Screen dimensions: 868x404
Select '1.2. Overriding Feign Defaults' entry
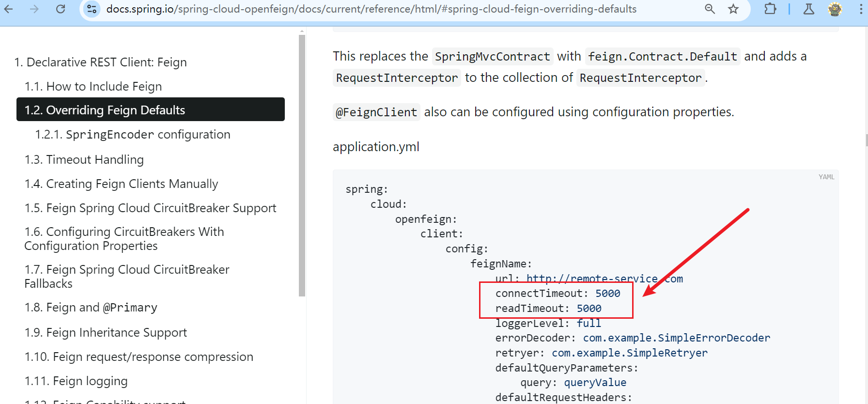coord(151,109)
